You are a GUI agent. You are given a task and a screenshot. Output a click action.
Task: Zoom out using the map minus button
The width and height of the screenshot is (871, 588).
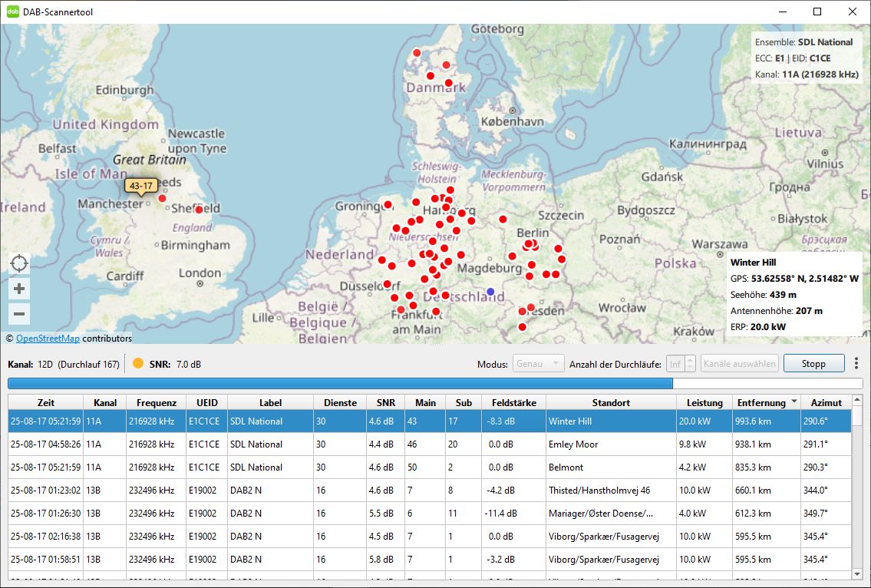click(x=19, y=313)
